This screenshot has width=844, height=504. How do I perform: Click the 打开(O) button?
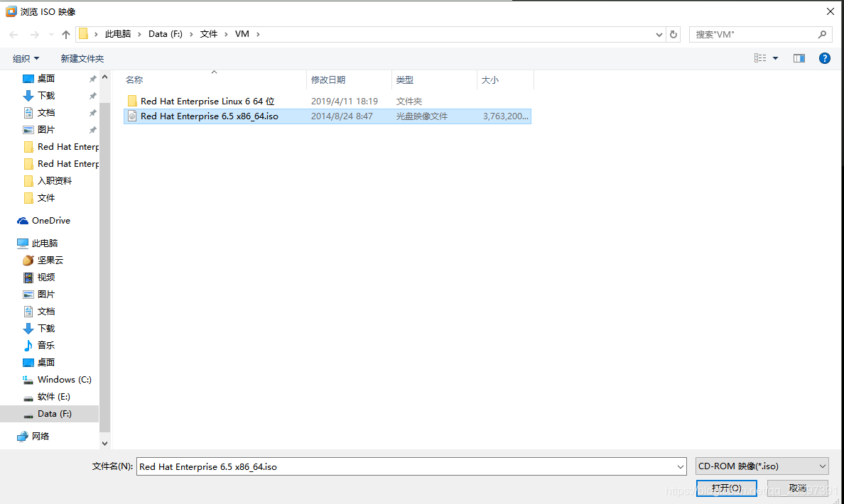727,488
